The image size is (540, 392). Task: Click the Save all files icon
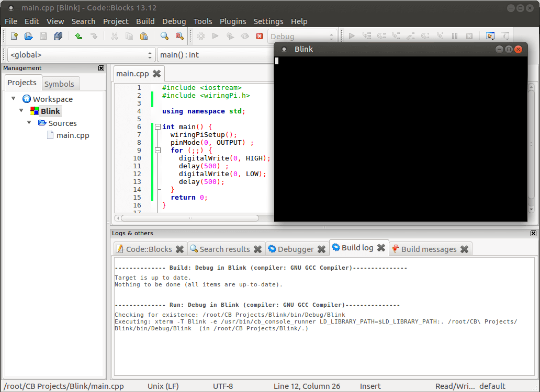[58, 36]
